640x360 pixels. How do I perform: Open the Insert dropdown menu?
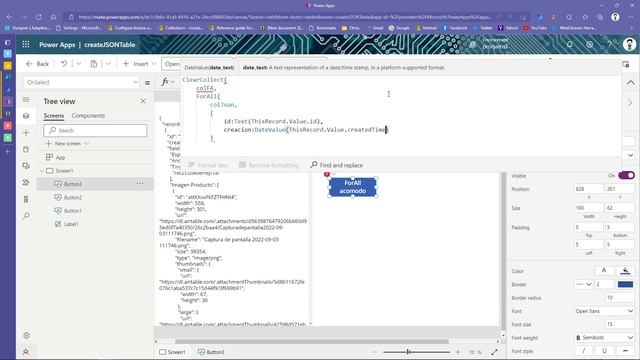point(140,64)
